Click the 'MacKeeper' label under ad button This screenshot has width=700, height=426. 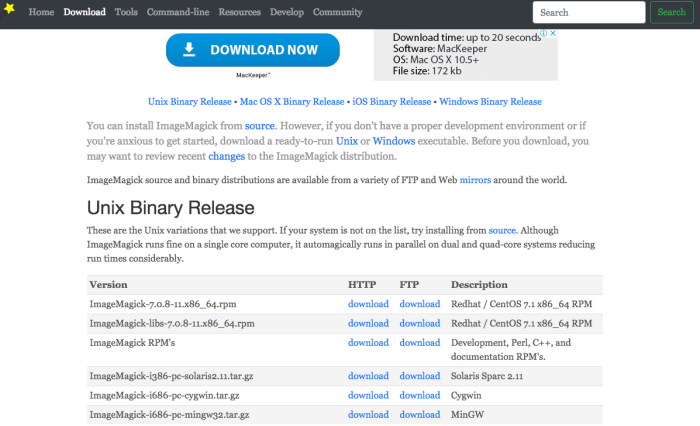253,75
